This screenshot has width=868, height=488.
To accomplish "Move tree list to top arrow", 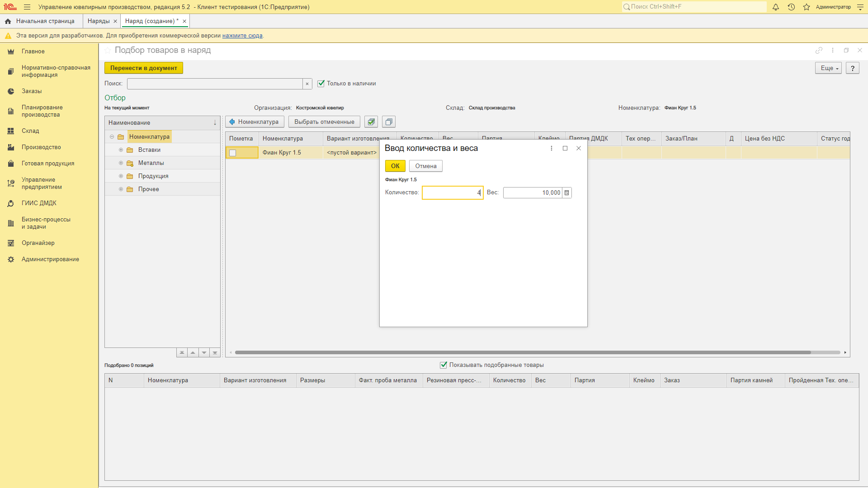I will (x=182, y=352).
